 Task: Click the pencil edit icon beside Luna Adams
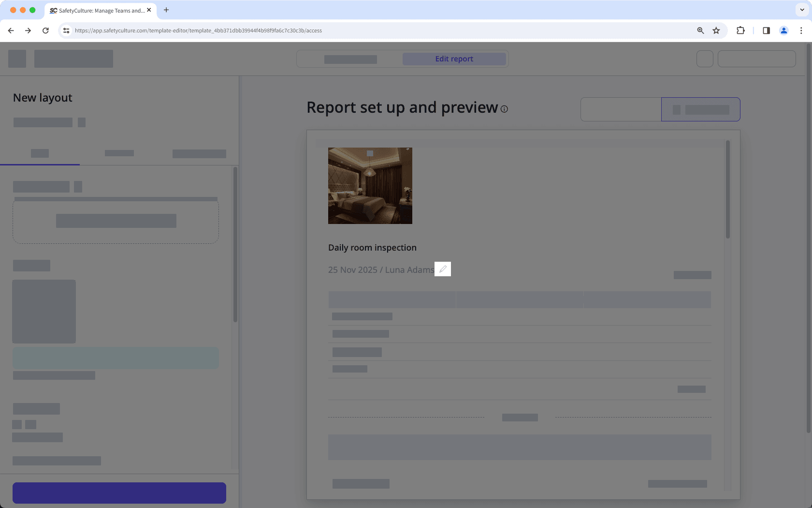point(443,269)
